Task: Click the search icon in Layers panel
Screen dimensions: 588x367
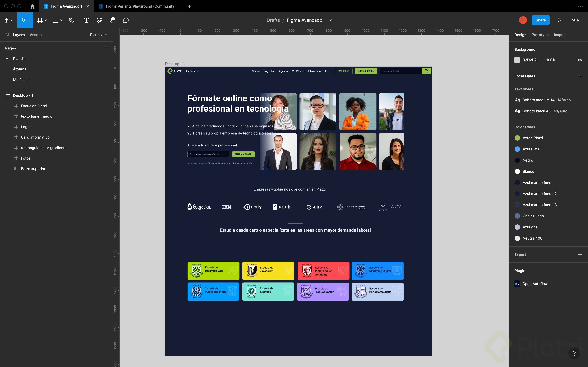Action: tap(8, 35)
